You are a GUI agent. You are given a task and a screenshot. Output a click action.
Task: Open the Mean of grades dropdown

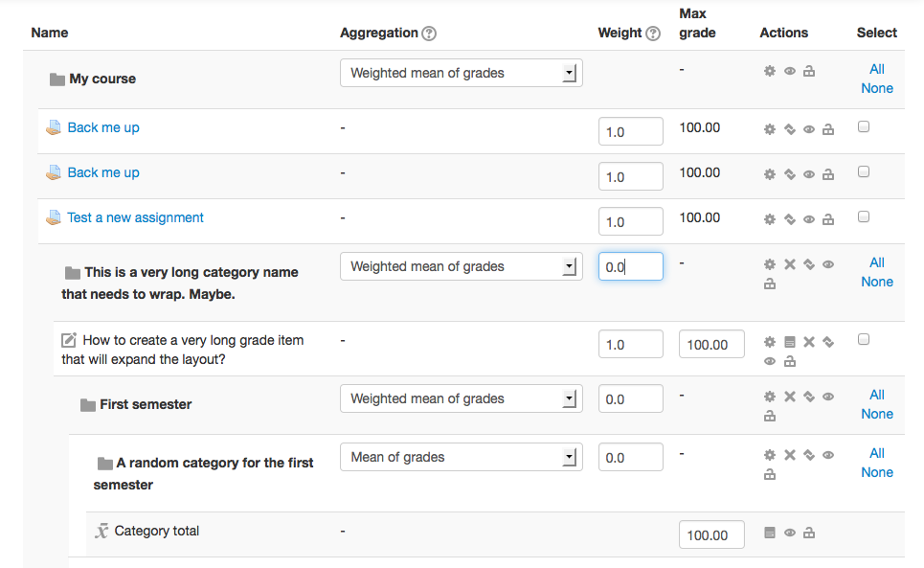click(x=461, y=457)
